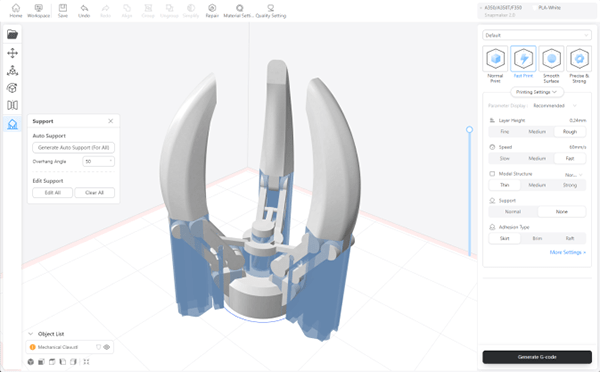Viewport: 600px width, 372px height.
Task: Switch to the right view cube icon
Action: click(x=73, y=362)
